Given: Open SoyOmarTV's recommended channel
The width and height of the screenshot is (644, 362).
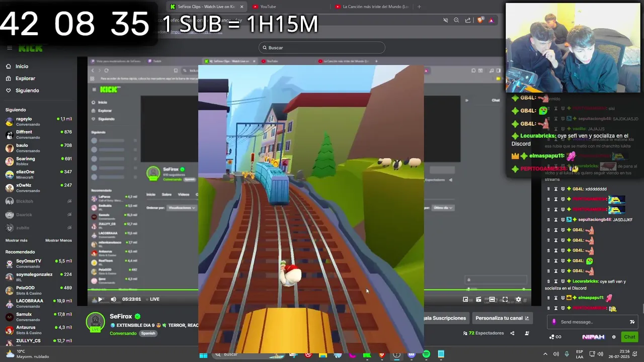Looking at the screenshot, I should pyautogui.click(x=39, y=263).
